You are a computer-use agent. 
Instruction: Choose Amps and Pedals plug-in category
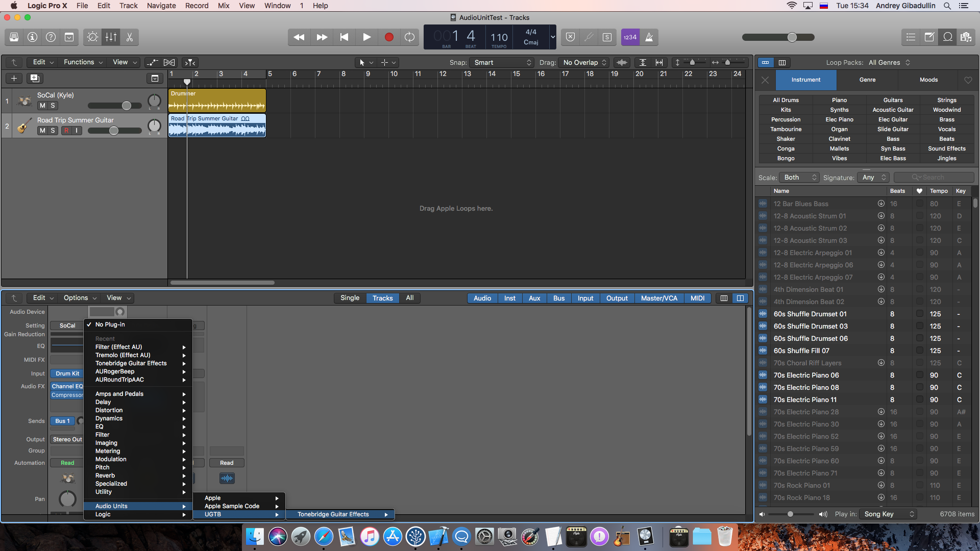(138, 394)
